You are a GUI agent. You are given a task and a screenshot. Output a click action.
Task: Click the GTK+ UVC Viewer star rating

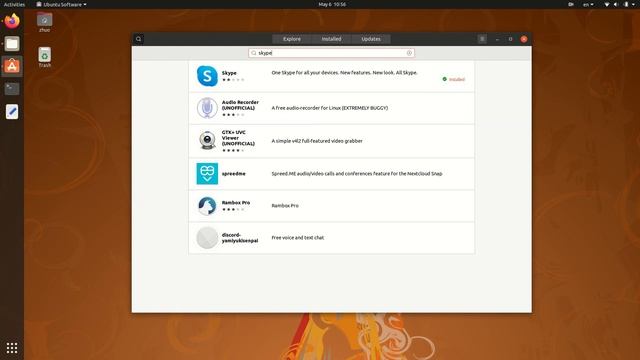(233, 151)
